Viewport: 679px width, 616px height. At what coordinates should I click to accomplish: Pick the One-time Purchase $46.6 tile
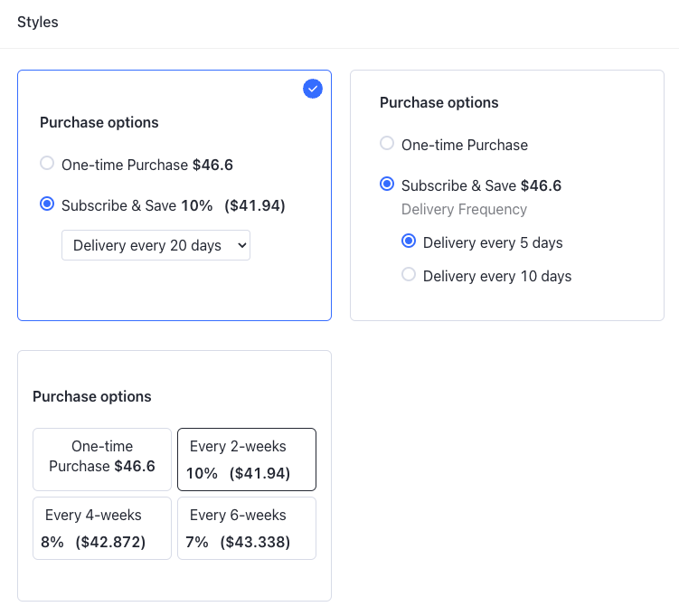tap(102, 460)
